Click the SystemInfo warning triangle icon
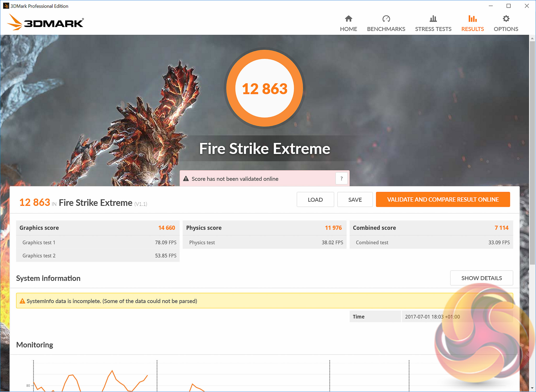The image size is (536, 392). (23, 301)
